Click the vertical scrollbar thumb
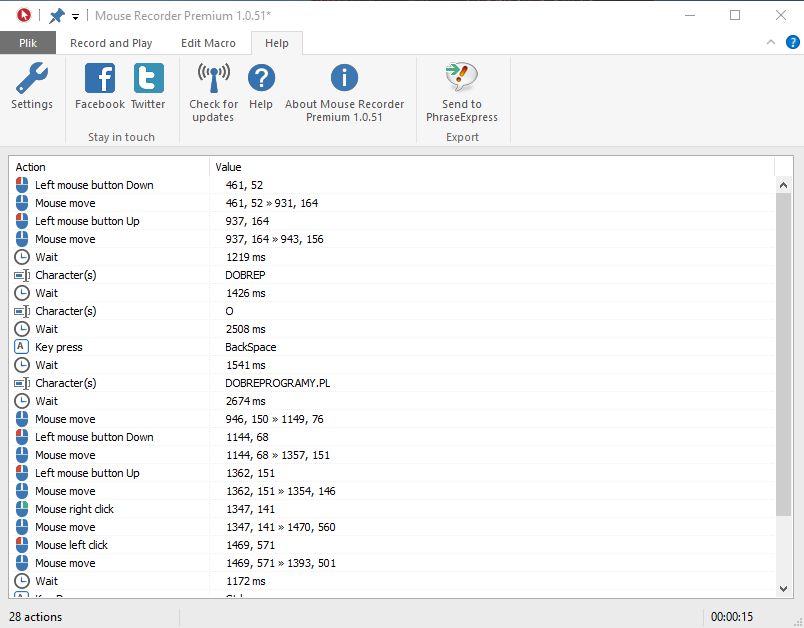The image size is (804, 628). click(x=783, y=355)
